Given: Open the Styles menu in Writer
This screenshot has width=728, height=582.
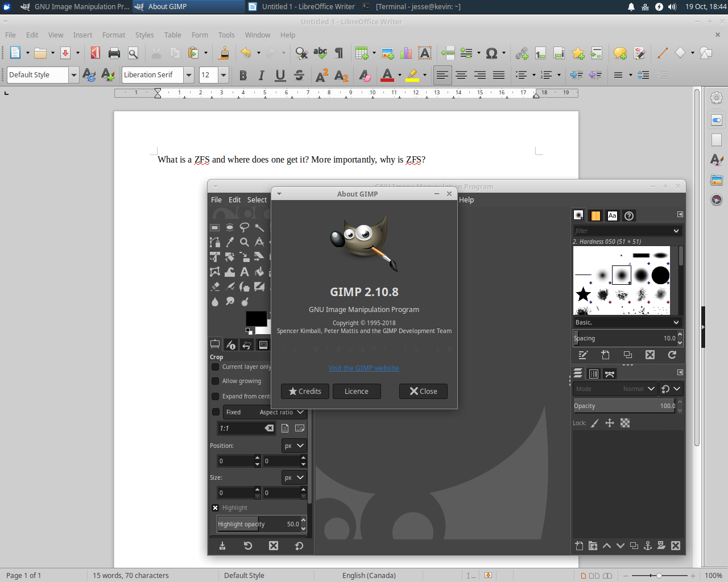Looking at the screenshot, I should pyautogui.click(x=144, y=35).
